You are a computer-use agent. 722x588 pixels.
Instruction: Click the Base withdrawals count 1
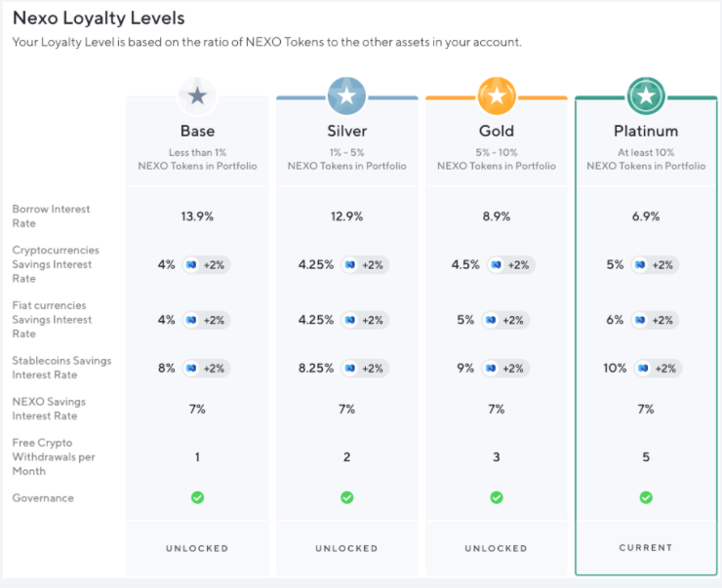[x=197, y=457]
